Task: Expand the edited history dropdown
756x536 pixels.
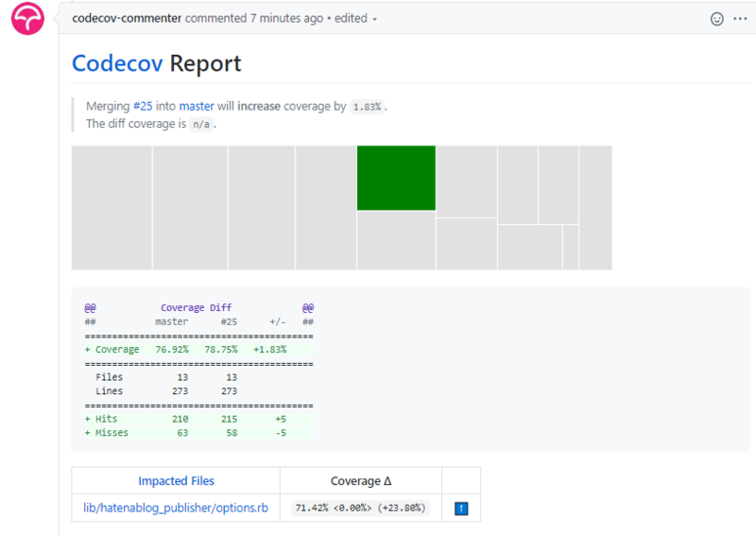Action: point(356,19)
